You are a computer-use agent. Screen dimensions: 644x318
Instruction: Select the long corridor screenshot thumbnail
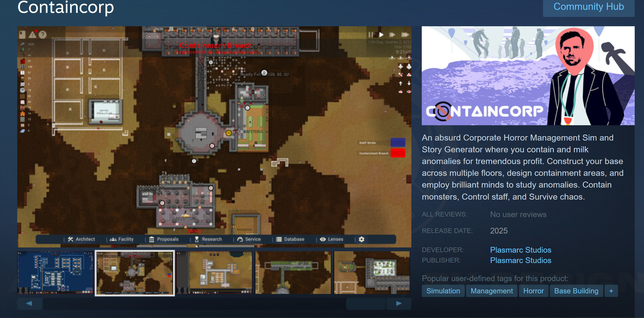[x=293, y=273]
